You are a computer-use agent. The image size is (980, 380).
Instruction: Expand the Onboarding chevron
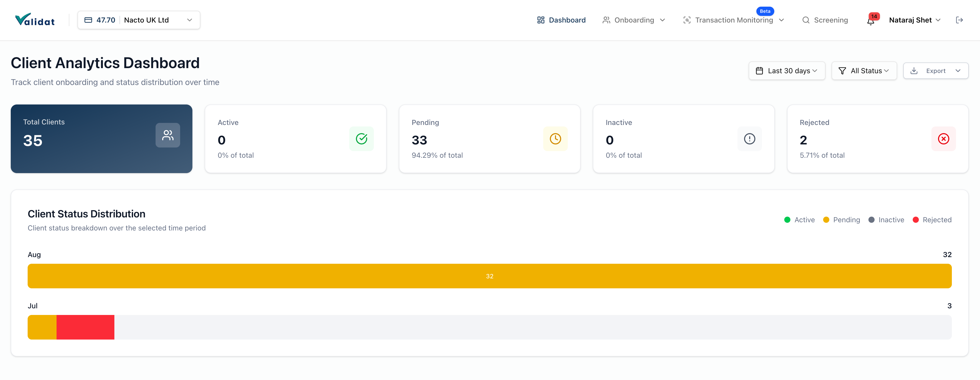662,20
